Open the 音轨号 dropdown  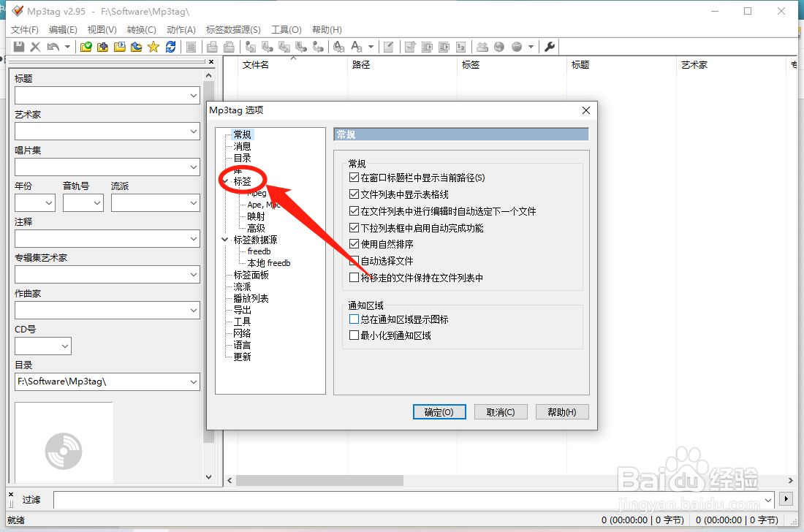click(97, 203)
